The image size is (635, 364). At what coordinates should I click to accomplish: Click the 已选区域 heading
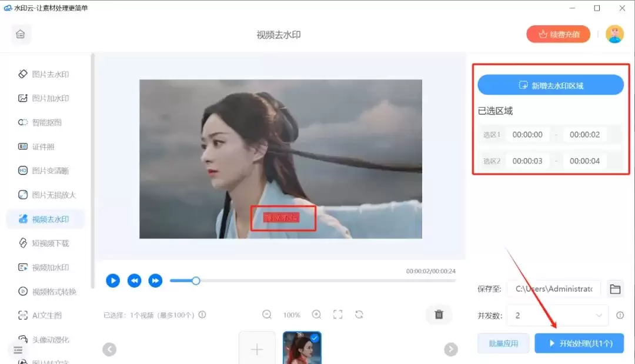pos(495,111)
